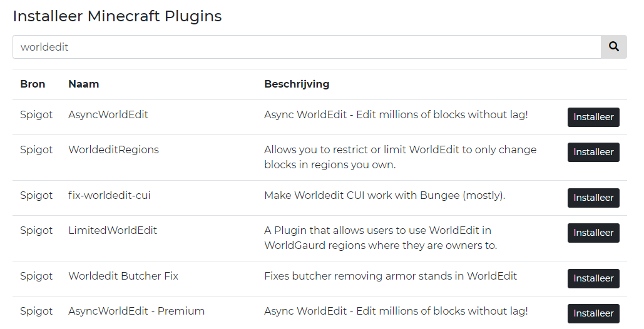Click the Naam column header
Image resolution: width=644 pixels, height=329 pixels.
point(83,84)
